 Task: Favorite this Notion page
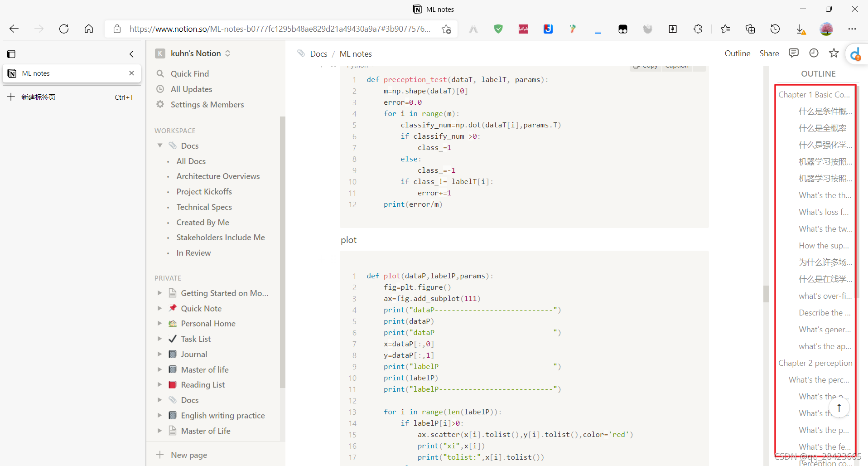[834, 53]
